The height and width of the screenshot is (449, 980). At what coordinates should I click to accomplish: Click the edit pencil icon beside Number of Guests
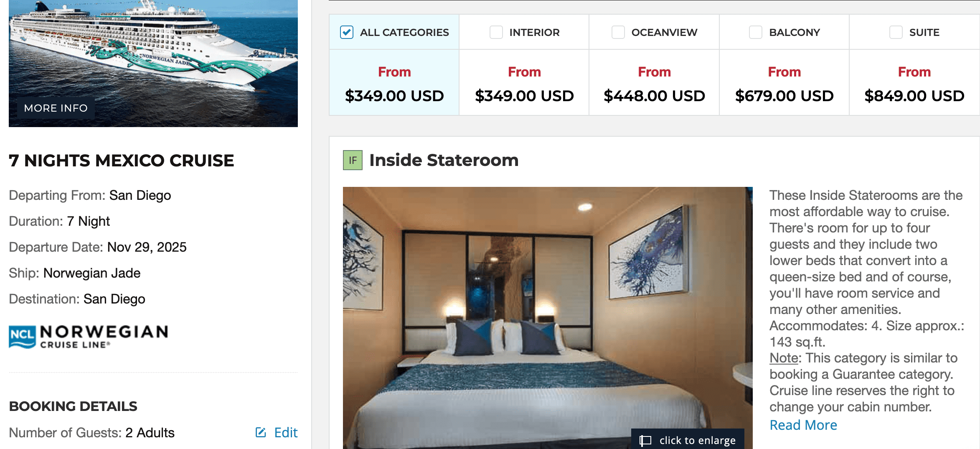(261, 432)
